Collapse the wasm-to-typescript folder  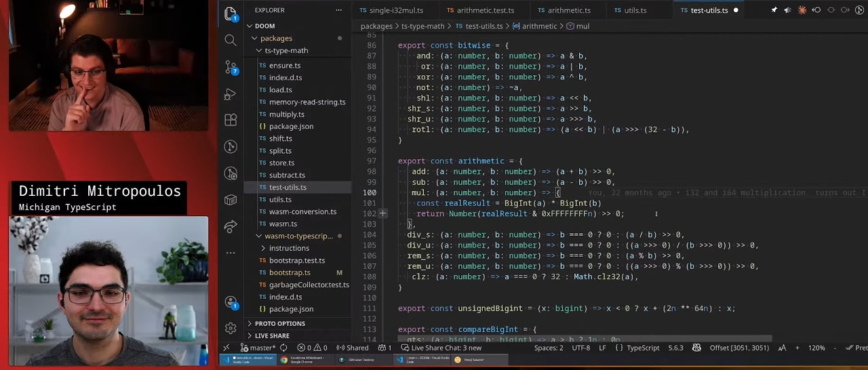click(298, 236)
